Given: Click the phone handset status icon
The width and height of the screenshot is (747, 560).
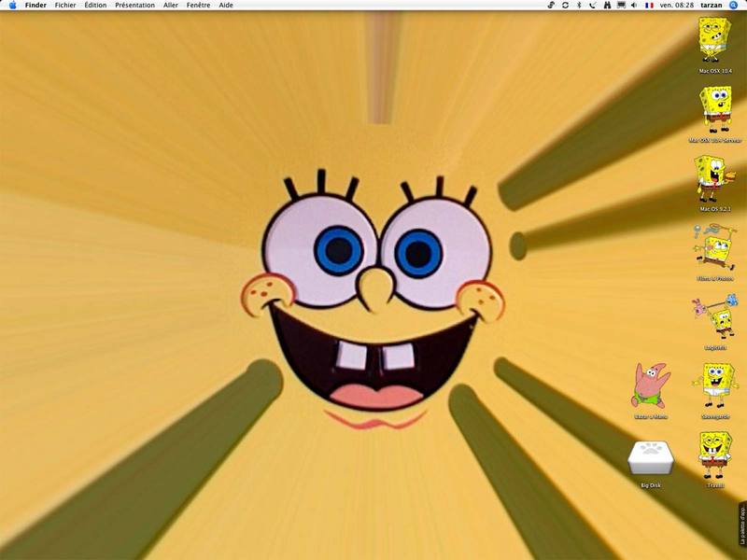Looking at the screenshot, I should coord(593,6).
